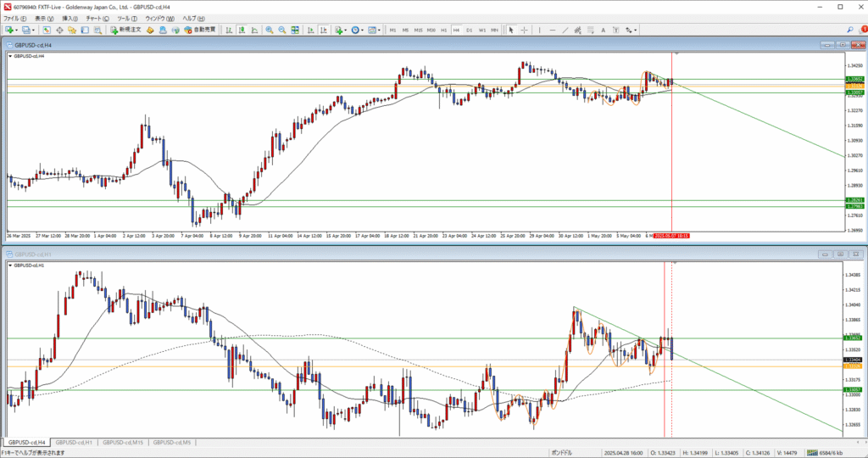
Task: Open the profiles icon in toolbar
Action: pyautogui.click(x=26, y=30)
